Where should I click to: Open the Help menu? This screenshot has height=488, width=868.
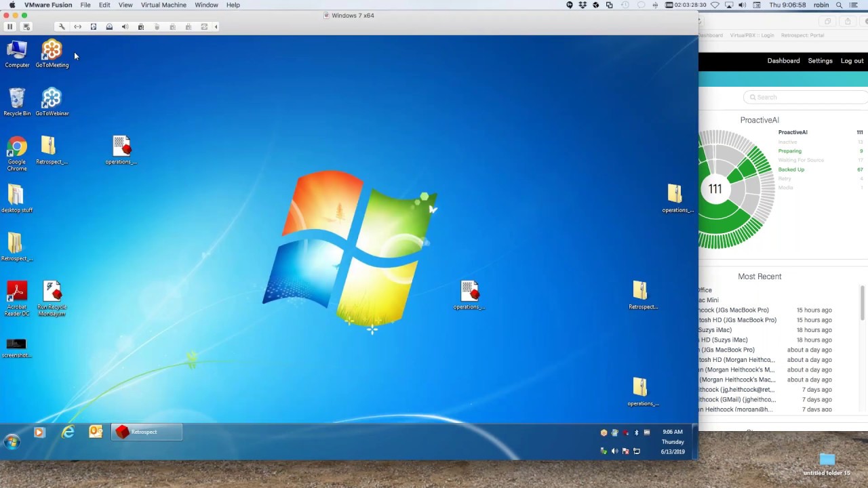point(233,5)
